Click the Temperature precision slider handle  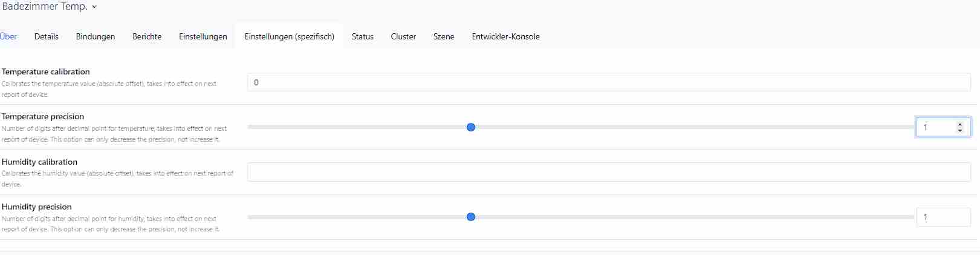pos(471,127)
